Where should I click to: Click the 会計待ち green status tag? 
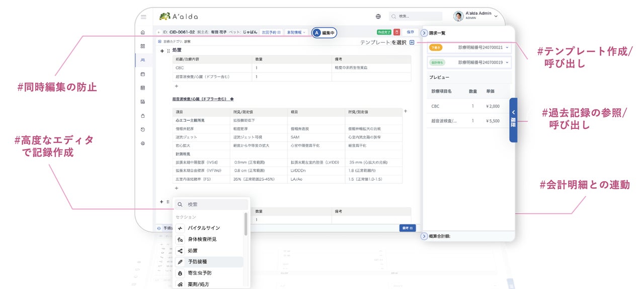coord(437,62)
